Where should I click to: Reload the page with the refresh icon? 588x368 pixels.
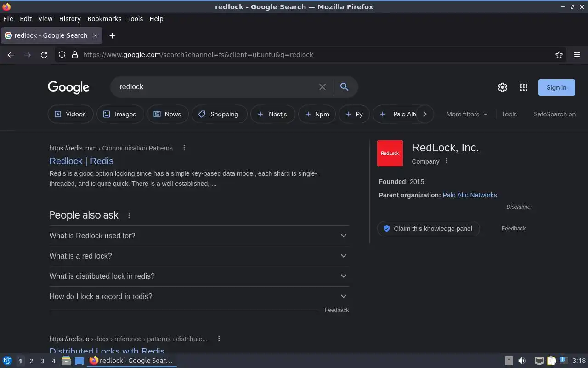[x=44, y=55]
